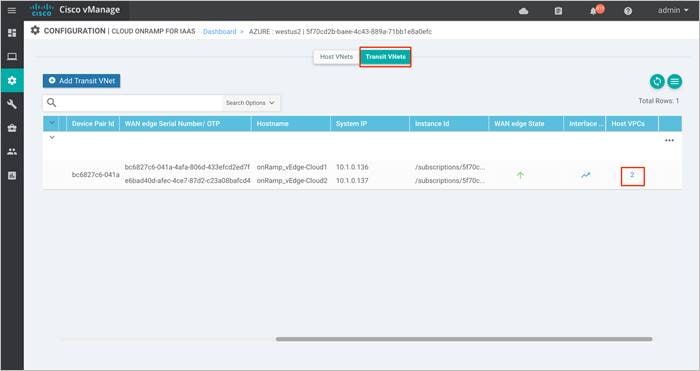Select hostname onRamp_vEdge-Cloud1

pyautogui.click(x=292, y=167)
